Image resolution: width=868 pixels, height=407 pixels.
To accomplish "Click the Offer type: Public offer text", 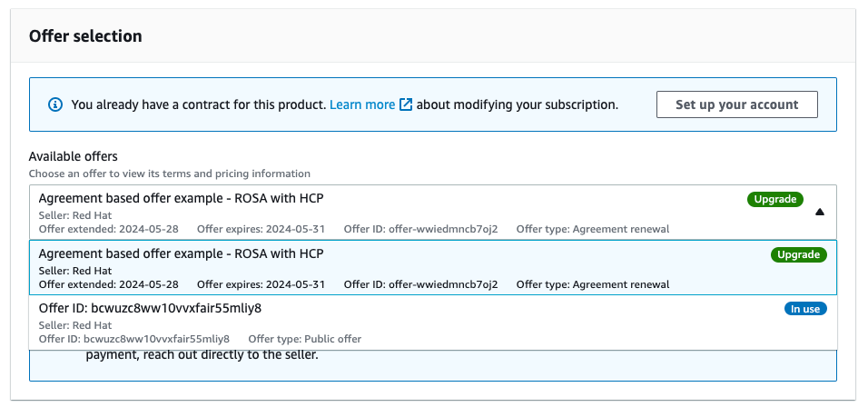I will point(304,339).
